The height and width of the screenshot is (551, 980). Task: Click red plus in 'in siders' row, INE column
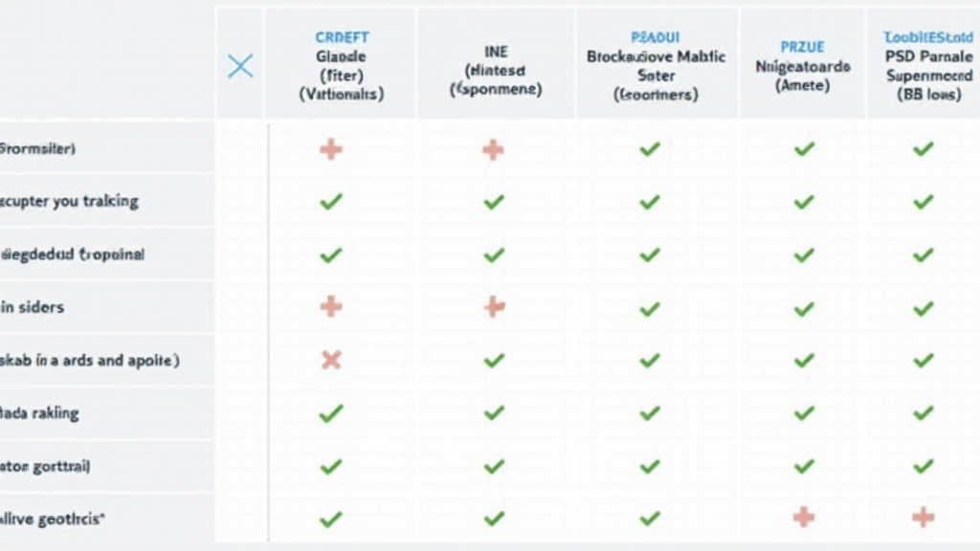pyautogui.click(x=494, y=307)
